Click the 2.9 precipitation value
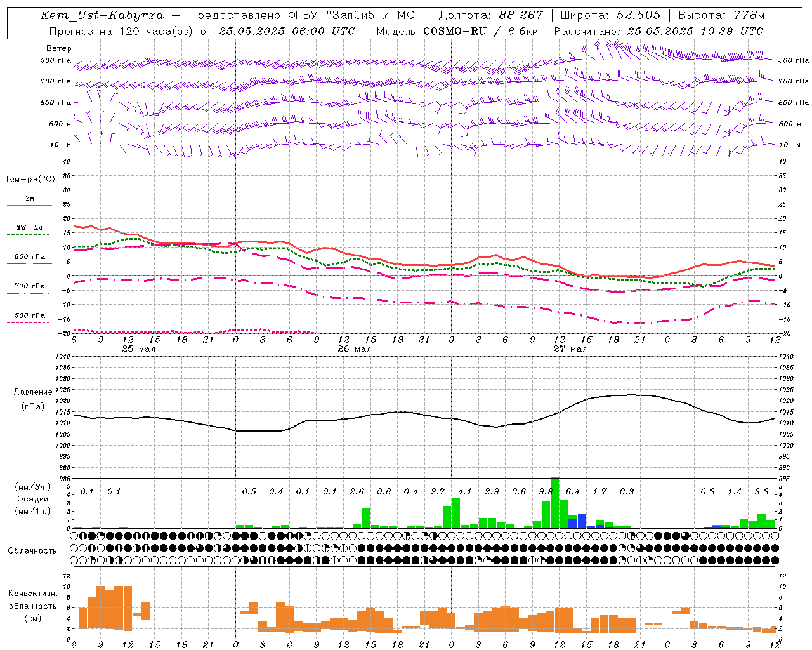Image resolution: width=812 pixels, height=650 pixels. point(492,492)
